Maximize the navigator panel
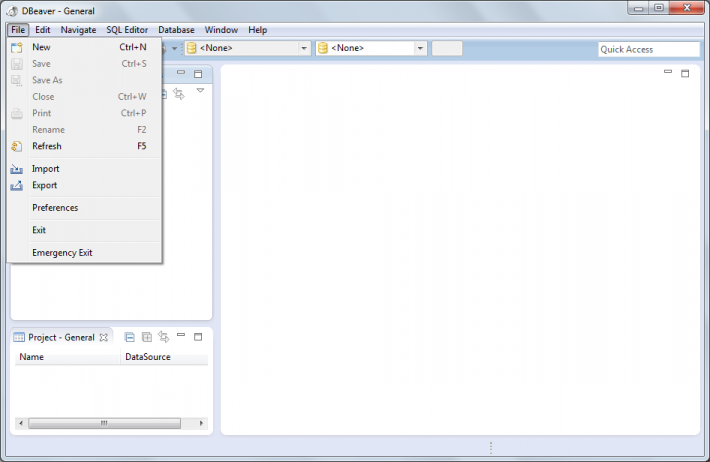The image size is (710, 462). coord(198,74)
